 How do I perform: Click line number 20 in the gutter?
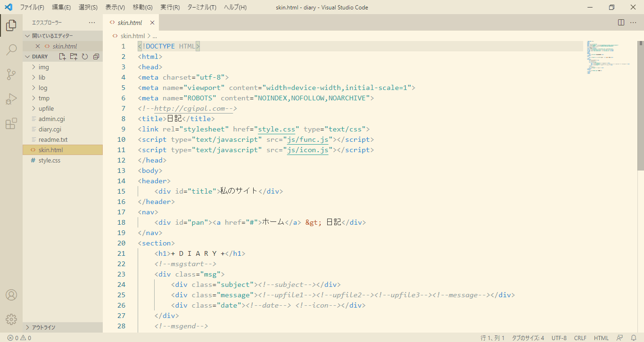121,243
